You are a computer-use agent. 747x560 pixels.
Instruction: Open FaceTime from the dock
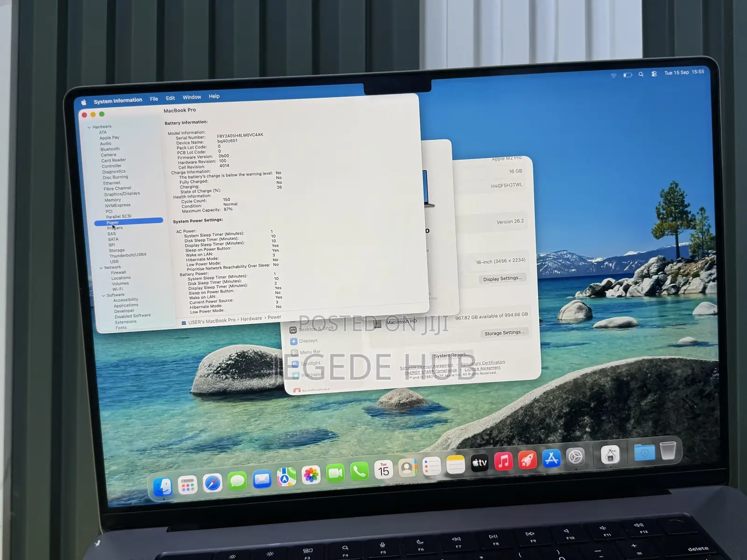point(335,473)
